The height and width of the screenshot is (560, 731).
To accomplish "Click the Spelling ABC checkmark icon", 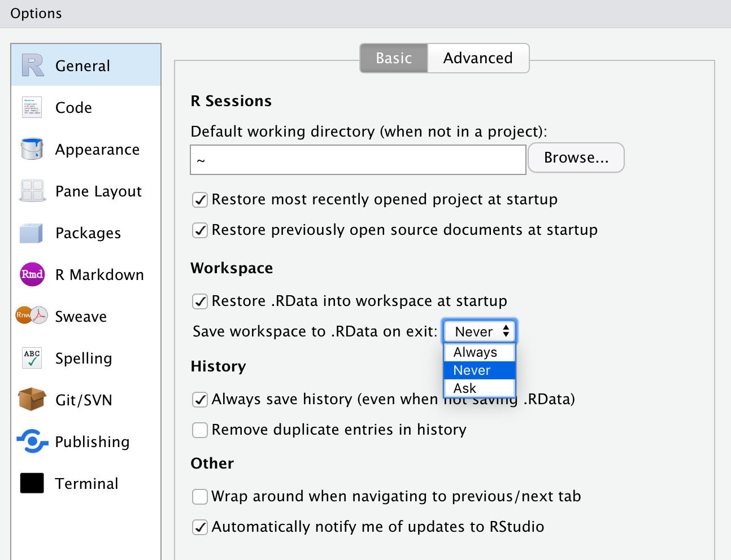I will click(32, 358).
